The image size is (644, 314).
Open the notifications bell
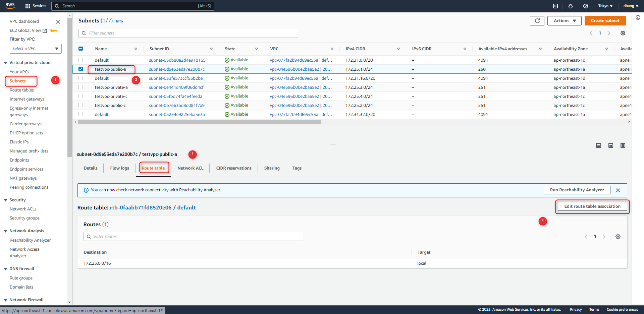tap(571, 6)
